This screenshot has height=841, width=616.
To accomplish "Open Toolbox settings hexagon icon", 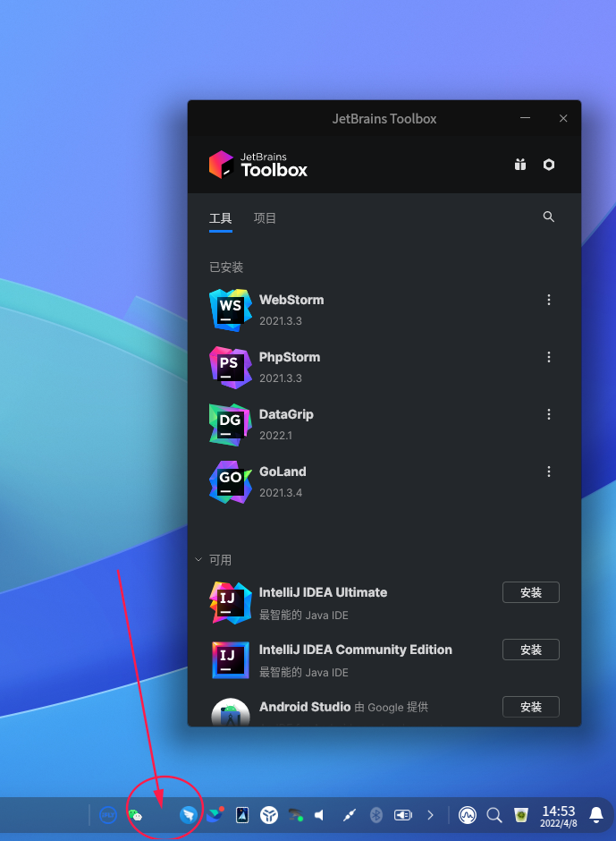I will coord(548,165).
